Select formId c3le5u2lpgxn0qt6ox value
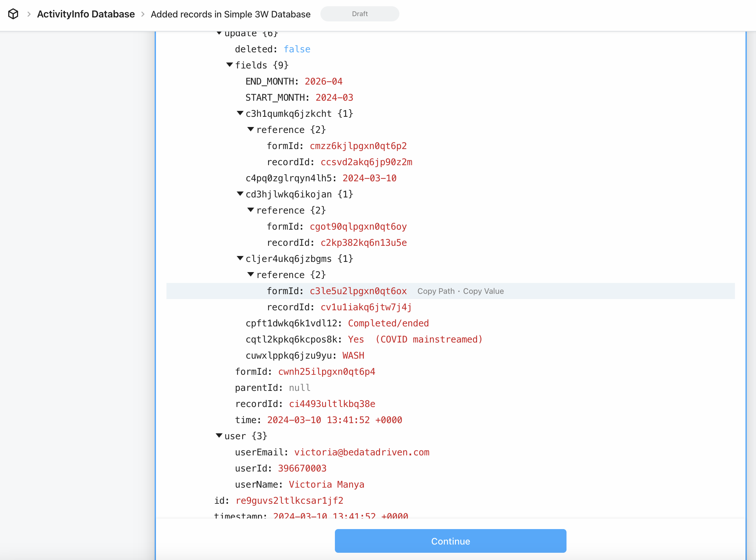756x560 pixels. coord(358,291)
